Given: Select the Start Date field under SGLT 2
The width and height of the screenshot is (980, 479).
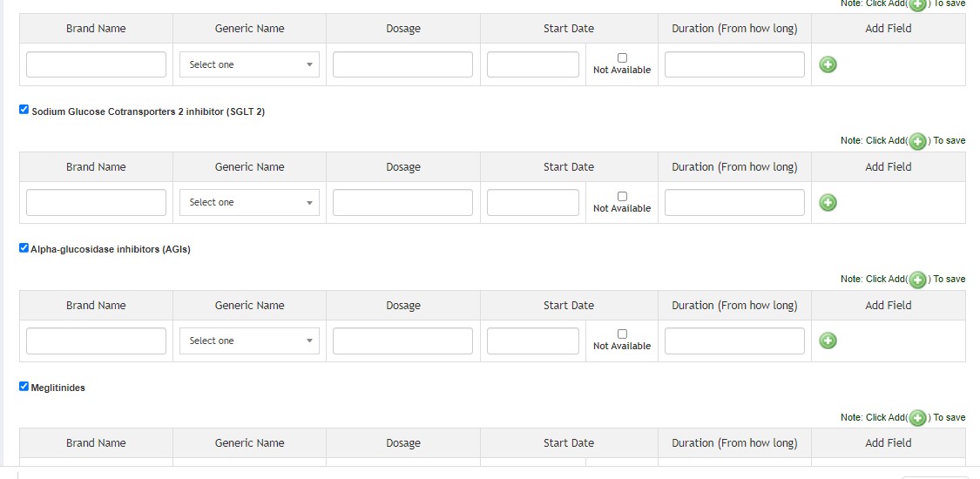Looking at the screenshot, I should tap(532, 203).
